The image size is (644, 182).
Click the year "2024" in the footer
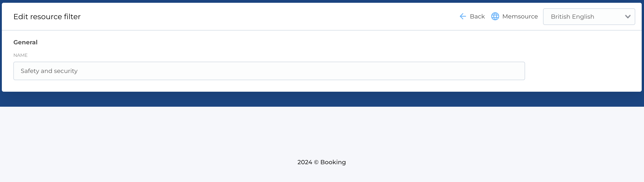(x=304, y=162)
